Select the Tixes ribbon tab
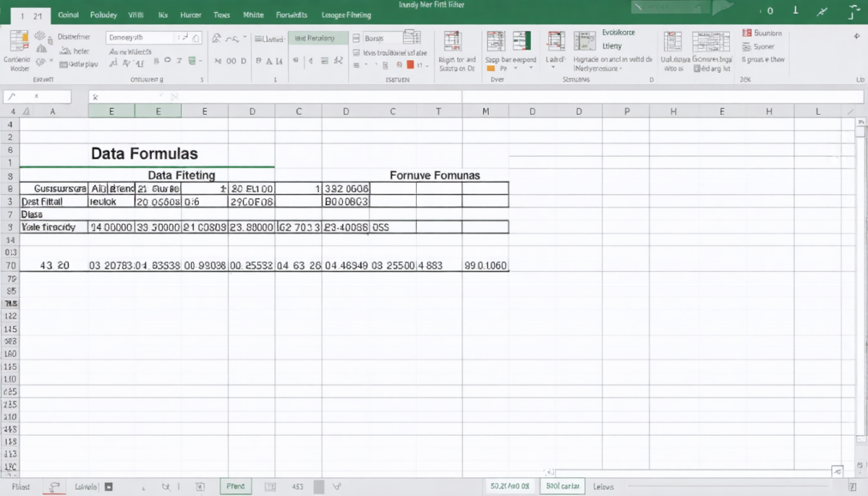 pos(222,14)
